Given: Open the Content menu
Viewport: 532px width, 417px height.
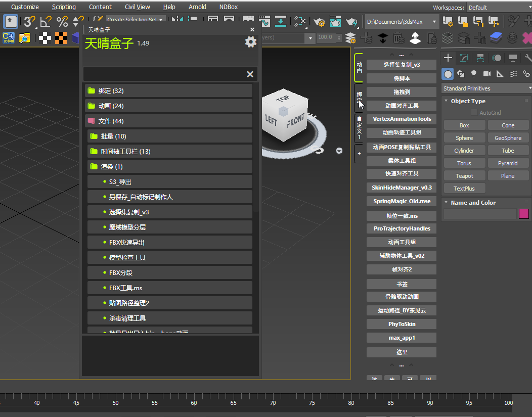Looking at the screenshot, I should coord(100,7).
